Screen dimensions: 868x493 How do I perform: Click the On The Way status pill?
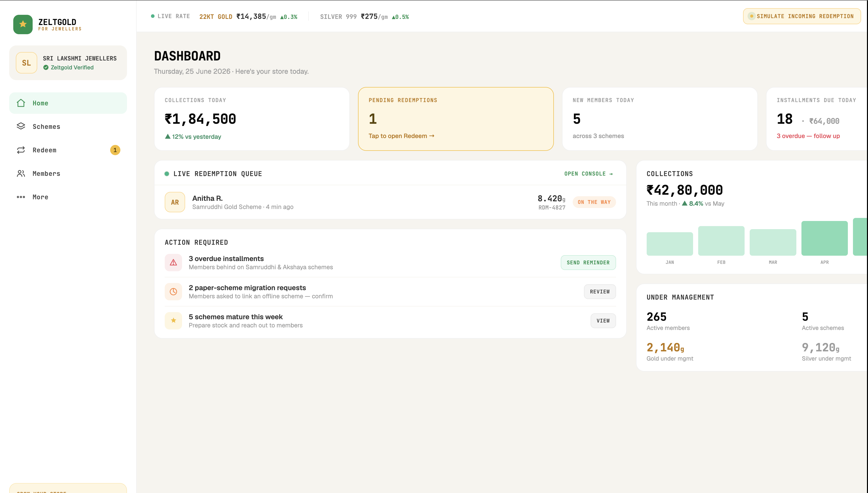point(594,202)
